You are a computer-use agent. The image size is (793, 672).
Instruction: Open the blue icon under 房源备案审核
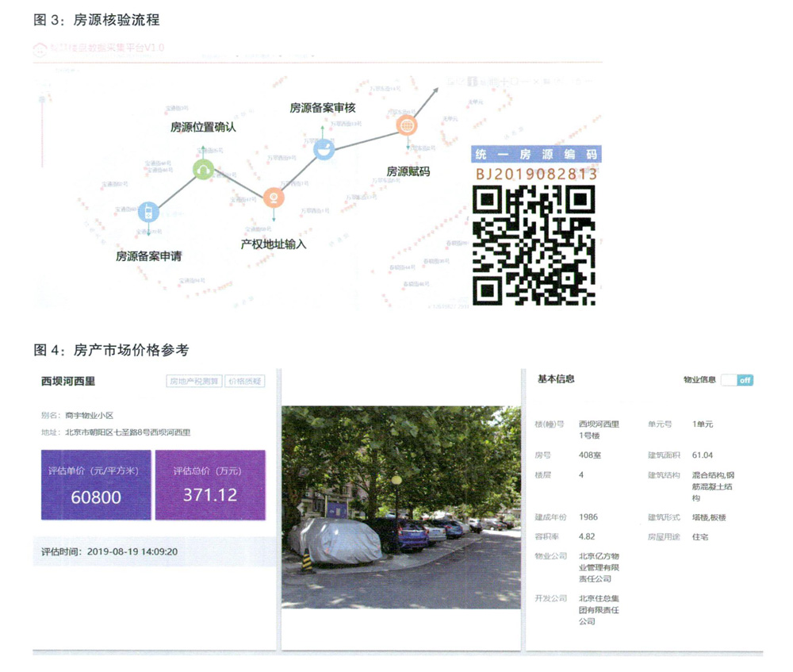tap(324, 149)
